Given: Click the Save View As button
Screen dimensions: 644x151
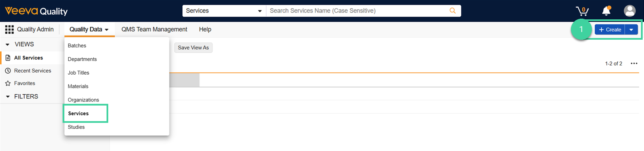Looking at the screenshot, I should tap(193, 48).
